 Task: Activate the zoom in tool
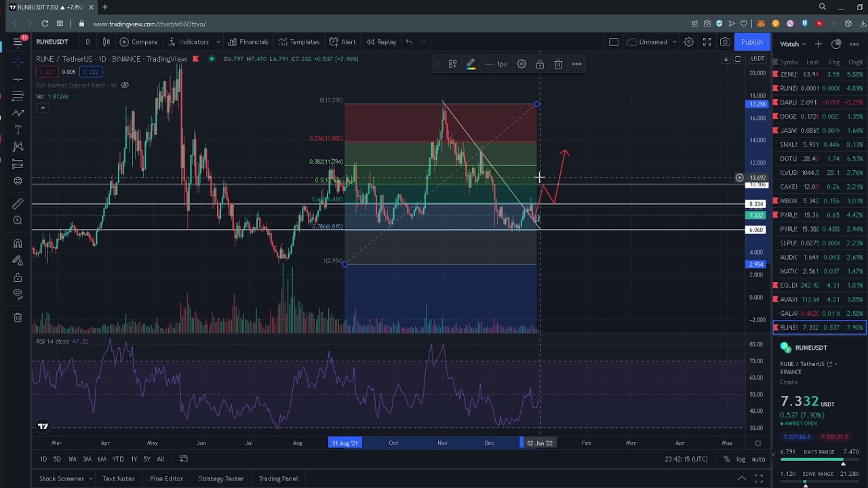[18, 220]
